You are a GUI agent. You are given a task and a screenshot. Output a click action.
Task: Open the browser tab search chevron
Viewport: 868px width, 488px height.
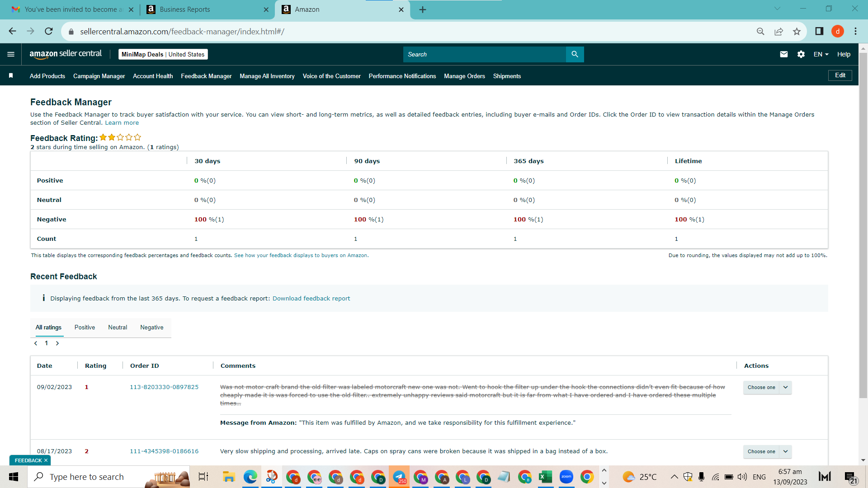[777, 9]
